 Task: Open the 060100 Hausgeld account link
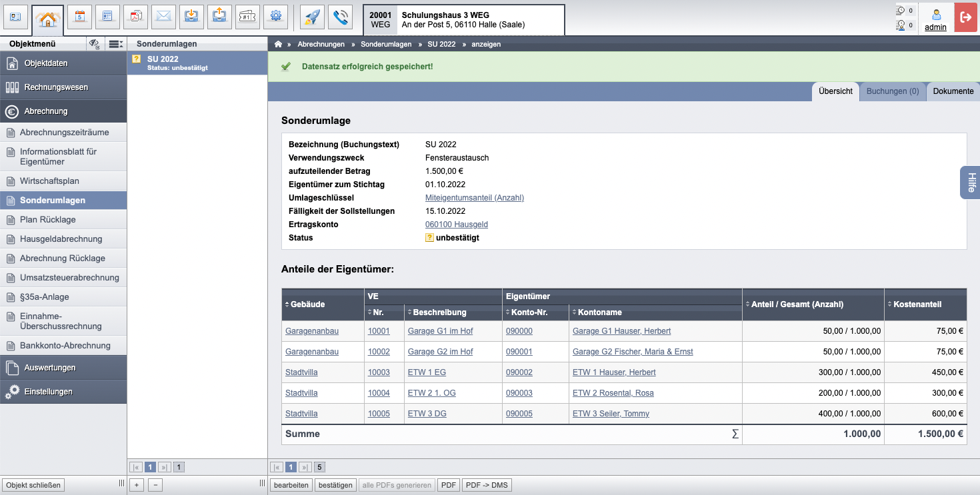coord(457,225)
